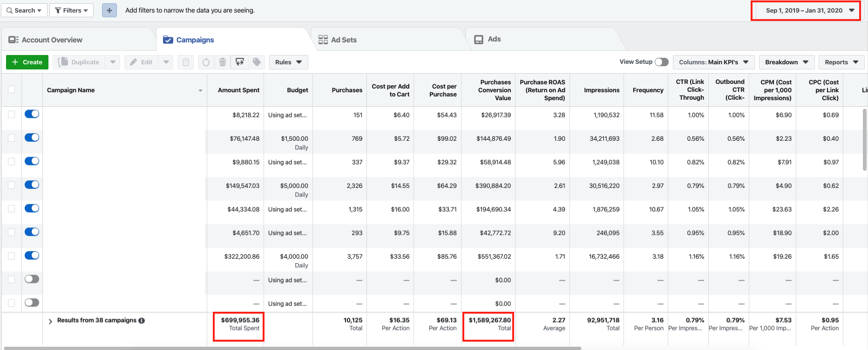Open the Ad Sets tab
This screenshot has height=350, width=868.
[x=338, y=40]
